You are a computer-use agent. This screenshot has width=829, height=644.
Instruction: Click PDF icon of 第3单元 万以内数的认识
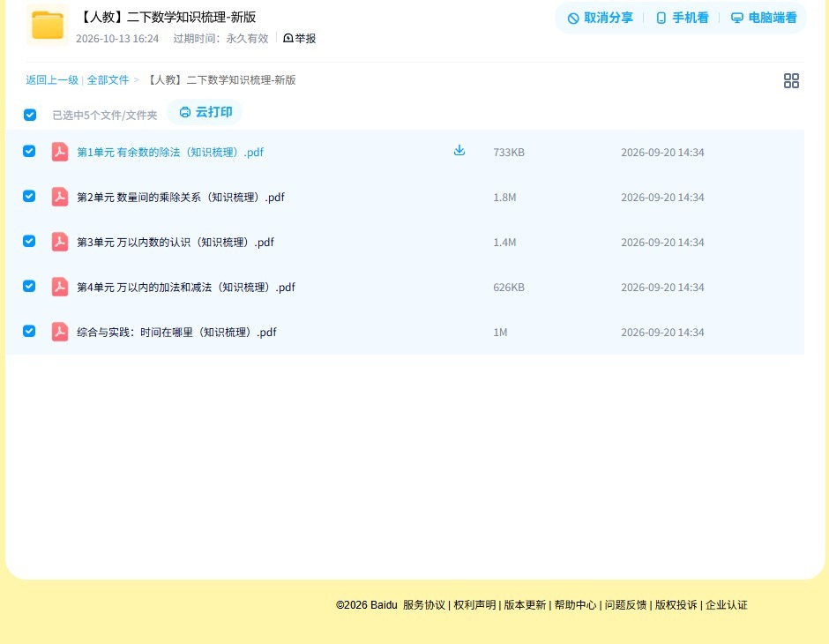(x=60, y=242)
